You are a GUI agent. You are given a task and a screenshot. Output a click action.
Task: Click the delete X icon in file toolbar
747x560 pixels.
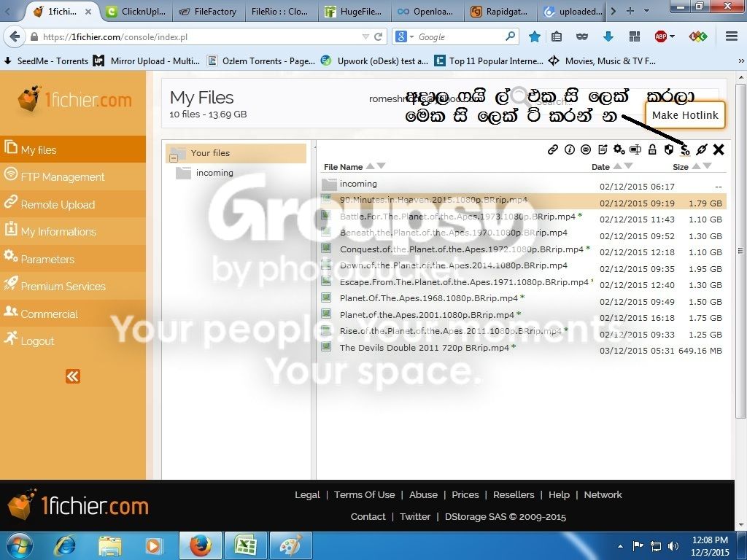(719, 149)
